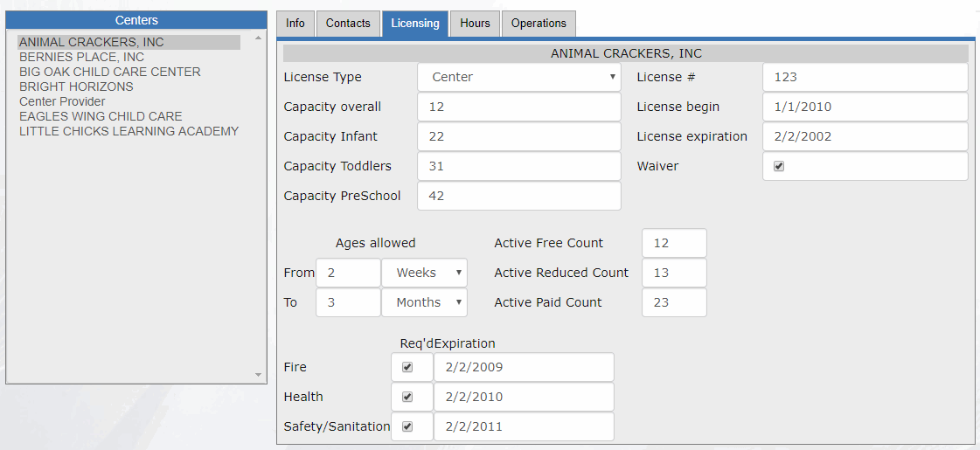This screenshot has width=980, height=450.
Task: Go to the Info tab
Action: point(295,24)
